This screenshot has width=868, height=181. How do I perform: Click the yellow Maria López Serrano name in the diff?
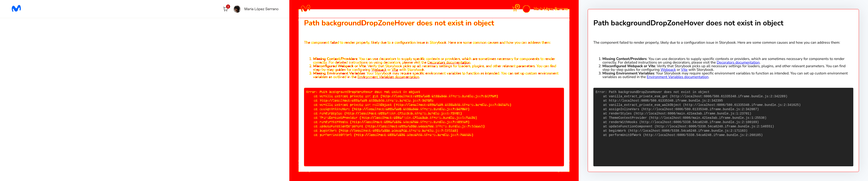tap(551, 9)
